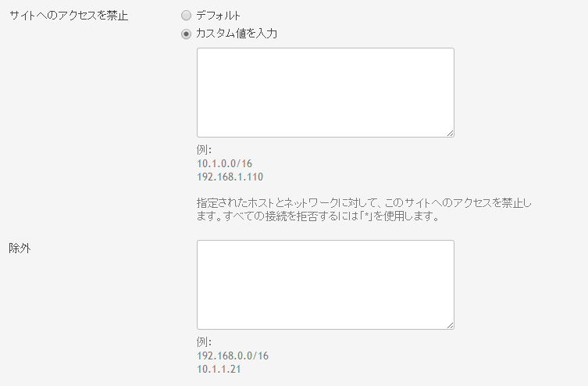Image resolution: width=588 pixels, height=386 pixels.
Task: Click the 例: label above 10.1.0.0/16
Action: 204,150
